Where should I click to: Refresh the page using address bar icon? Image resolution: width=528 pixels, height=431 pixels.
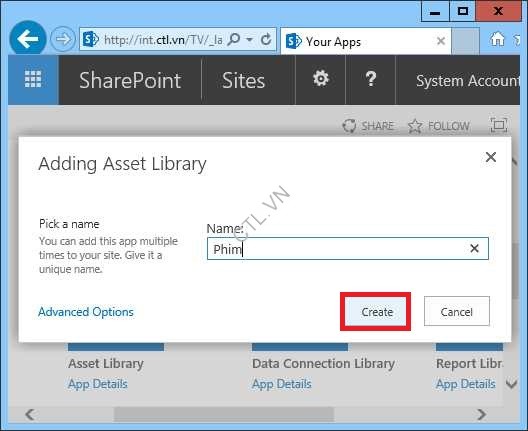(x=266, y=40)
